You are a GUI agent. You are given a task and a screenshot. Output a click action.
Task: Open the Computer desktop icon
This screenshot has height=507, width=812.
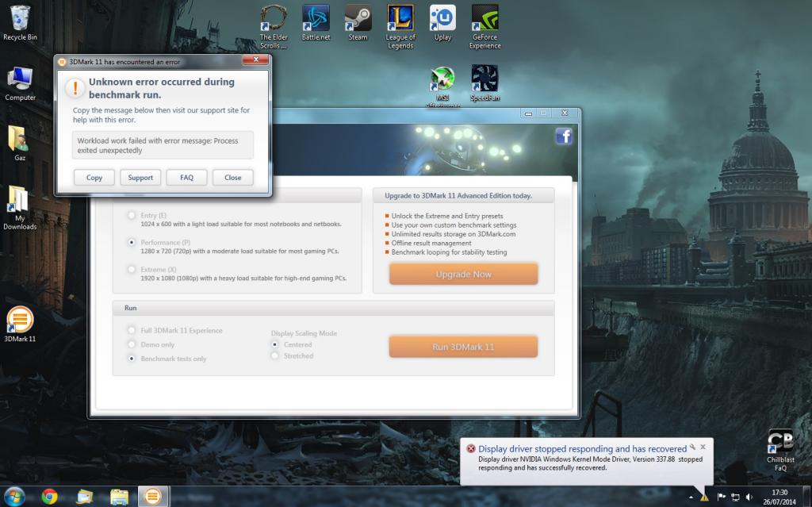pyautogui.click(x=20, y=83)
